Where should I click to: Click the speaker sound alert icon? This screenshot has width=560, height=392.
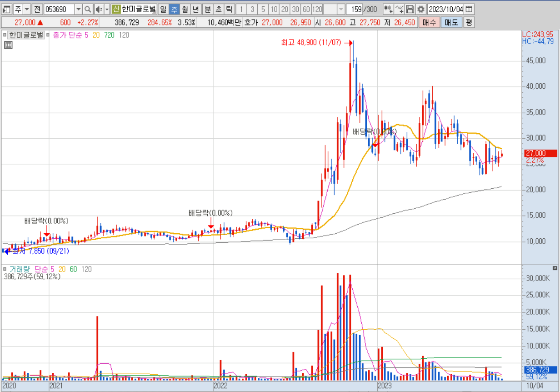click(x=99, y=9)
